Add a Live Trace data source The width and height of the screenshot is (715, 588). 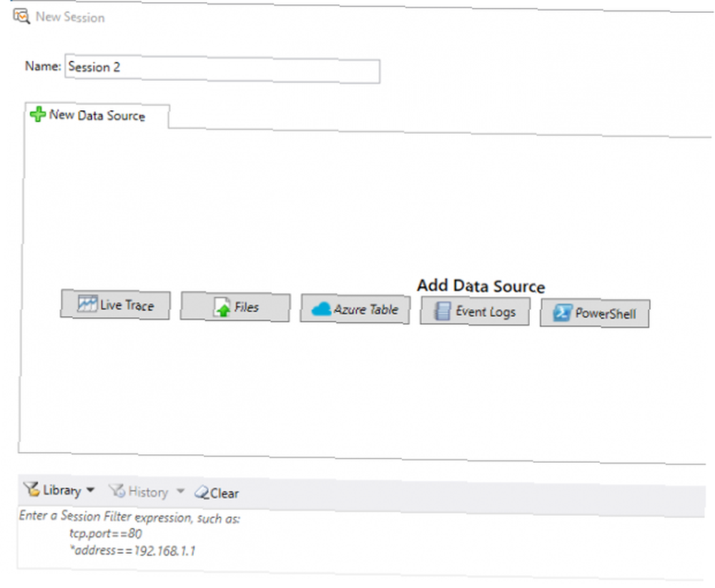coord(115,304)
